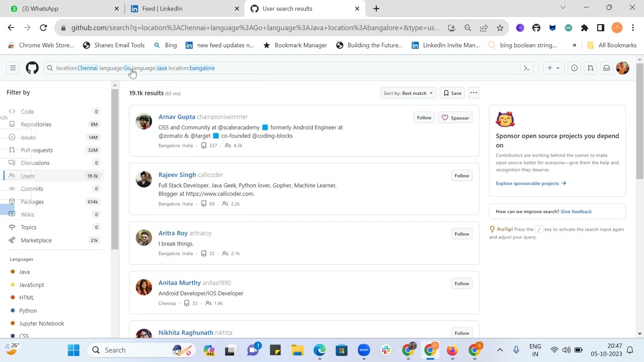This screenshot has height=362, width=644.
Task: Open Arnav Gupta's profile
Action: pyautogui.click(x=177, y=117)
